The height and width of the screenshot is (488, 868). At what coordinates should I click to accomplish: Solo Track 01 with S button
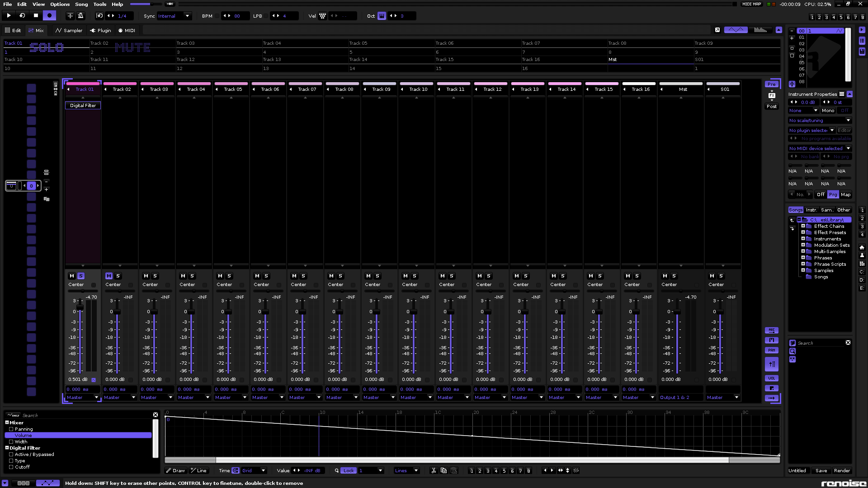[81, 276]
